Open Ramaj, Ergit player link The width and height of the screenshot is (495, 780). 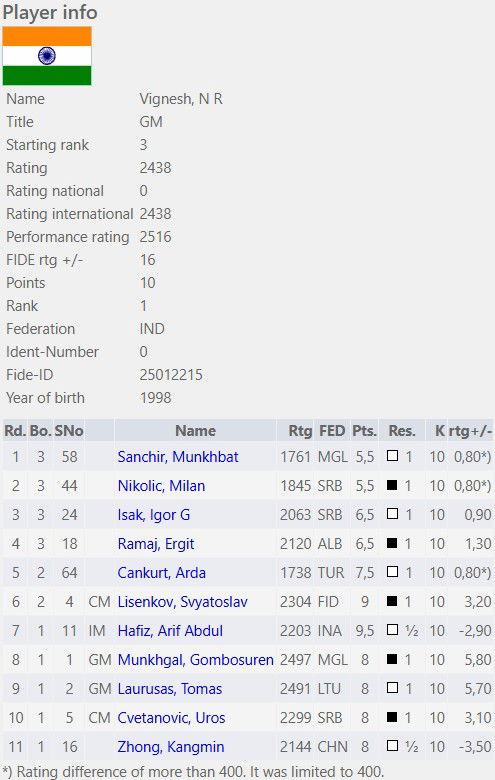pyautogui.click(x=156, y=544)
